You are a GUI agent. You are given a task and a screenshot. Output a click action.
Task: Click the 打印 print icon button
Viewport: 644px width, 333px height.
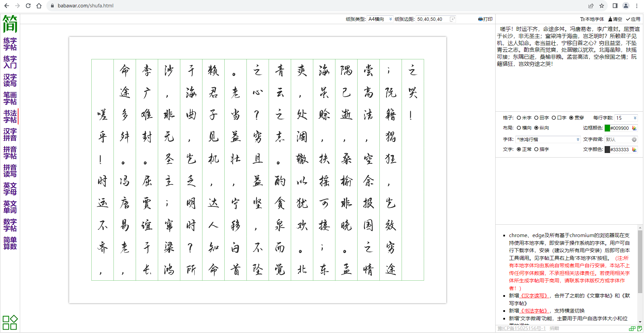[x=485, y=19]
